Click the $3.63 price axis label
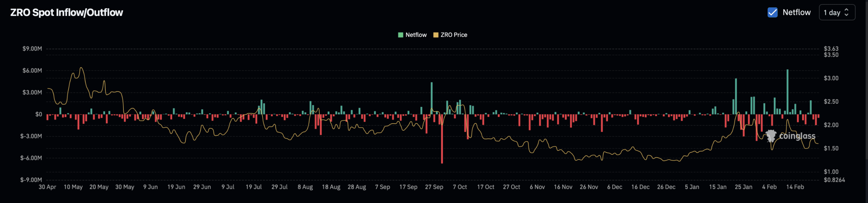Screen dimensions: 868x203 tap(831, 49)
